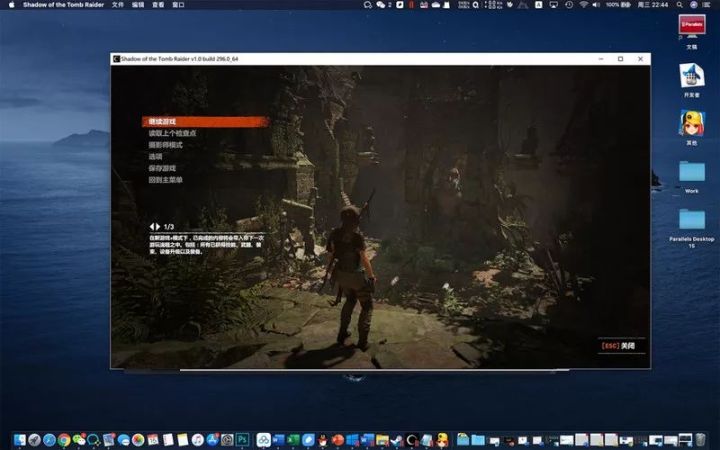
Task: Open Finder from the Dock
Action: 20,440
